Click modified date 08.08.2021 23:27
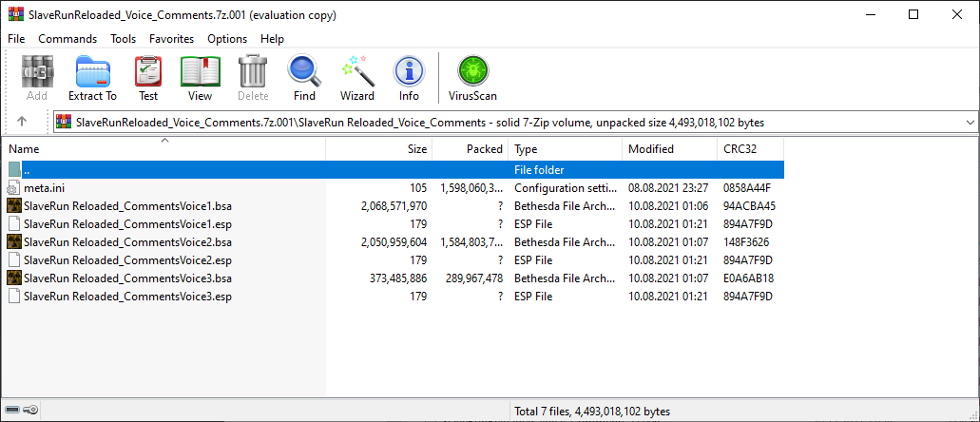 [669, 187]
